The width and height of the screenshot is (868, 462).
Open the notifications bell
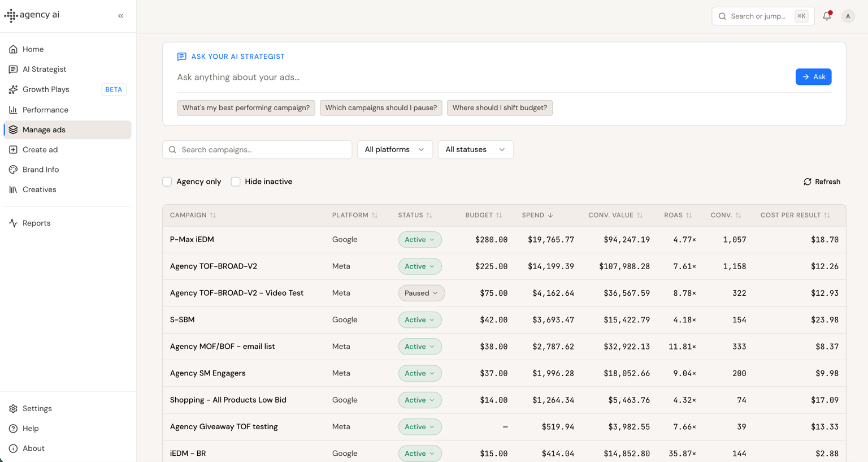(827, 16)
